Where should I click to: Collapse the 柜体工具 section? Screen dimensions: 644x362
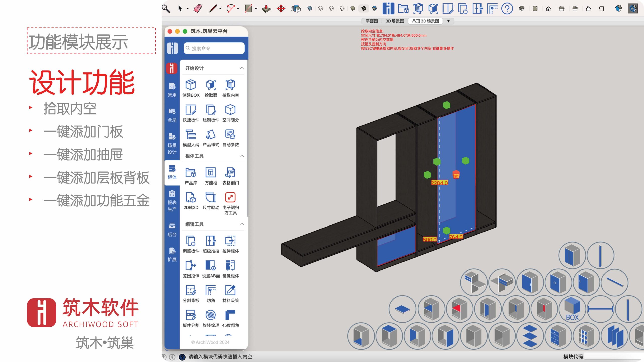pos(242,156)
